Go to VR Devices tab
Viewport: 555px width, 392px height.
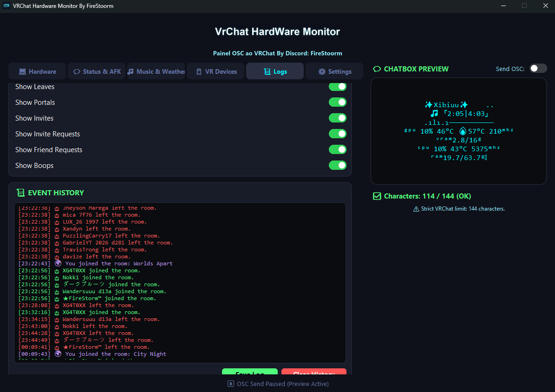215,71
